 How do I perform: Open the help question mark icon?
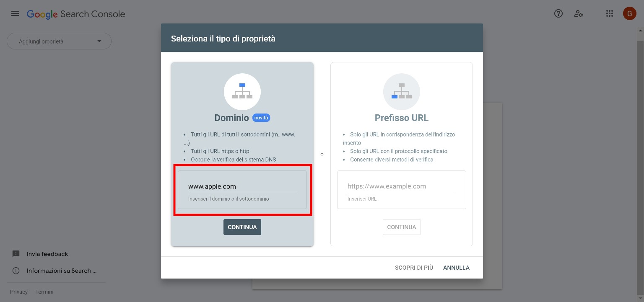[x=558, y=14]
